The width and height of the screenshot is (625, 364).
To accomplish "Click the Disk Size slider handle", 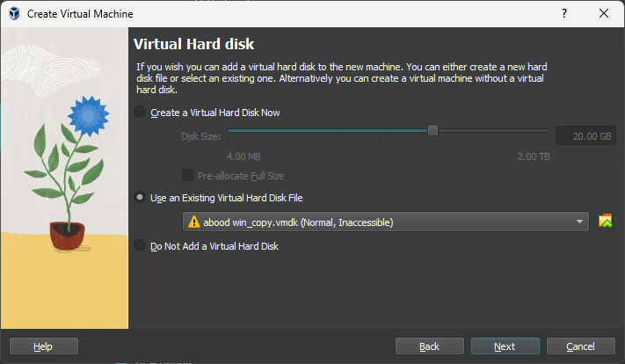I will tap(432, 131).
